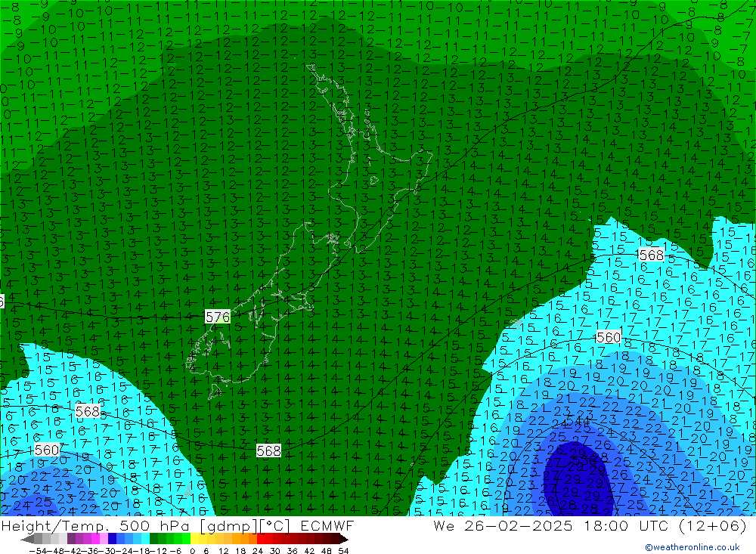Click the left gray arrow of the color scale
Viewport: 756px width, 554px height.
tap(28, 539)
